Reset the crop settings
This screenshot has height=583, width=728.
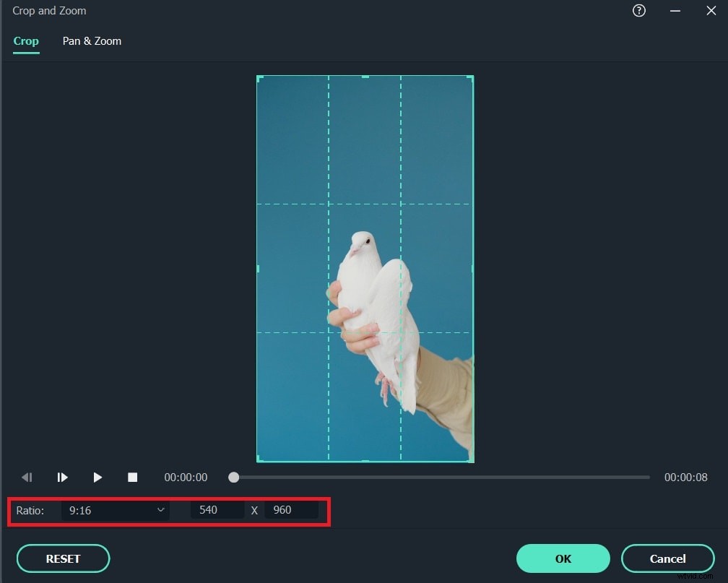click(63, 558)
